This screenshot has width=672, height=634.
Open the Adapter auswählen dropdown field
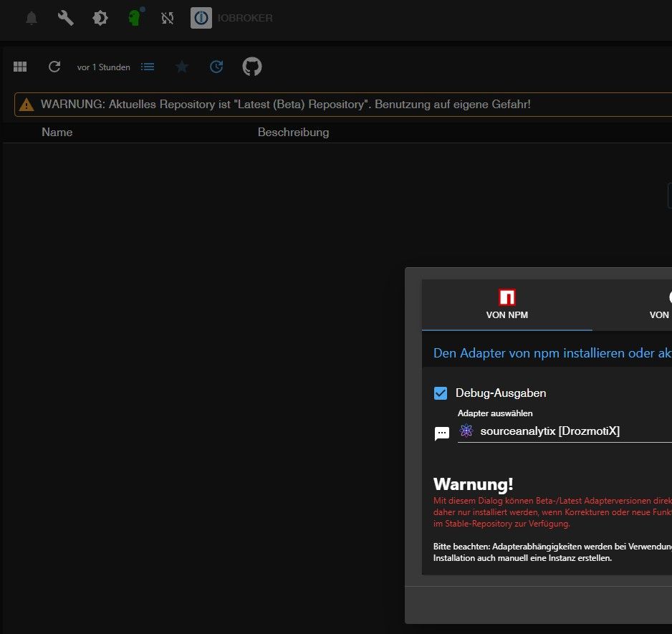point(565,431)
